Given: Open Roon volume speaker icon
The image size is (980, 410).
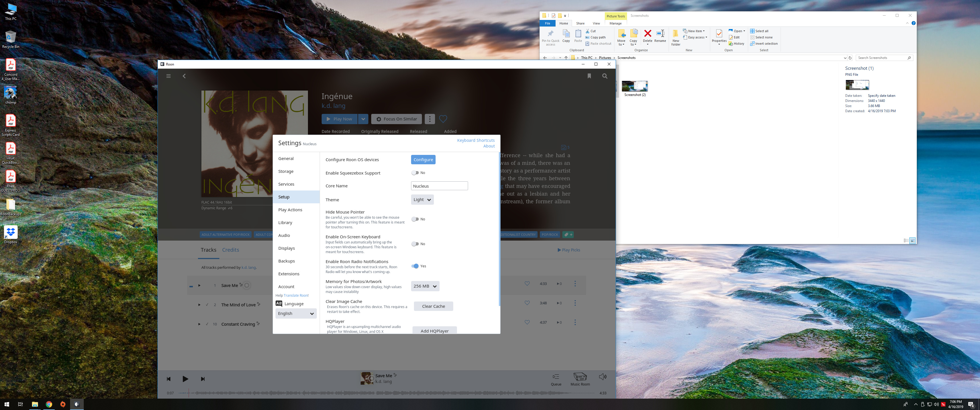Looking at the screenshot, I should pyautogui.click(x=603, y=376).
